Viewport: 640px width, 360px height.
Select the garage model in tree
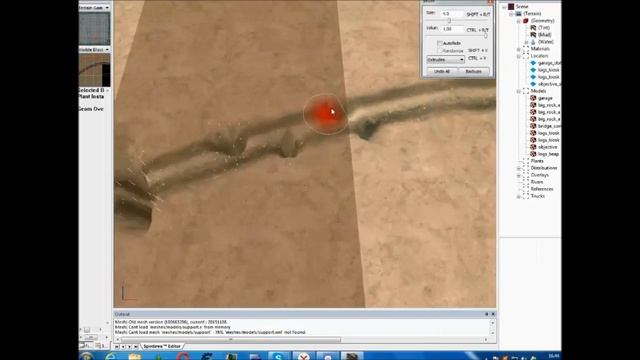pyautogui.click(x=545, y=98)
